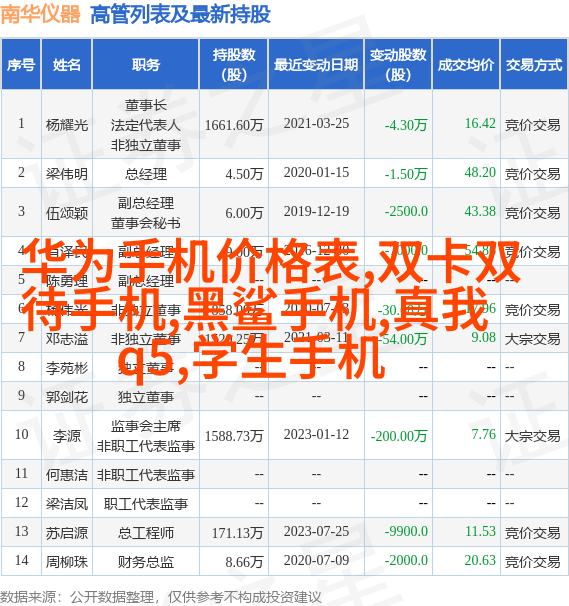Click the 监事会主席 position text
This screenshot has width=569, height=606.
coord(146,426)
